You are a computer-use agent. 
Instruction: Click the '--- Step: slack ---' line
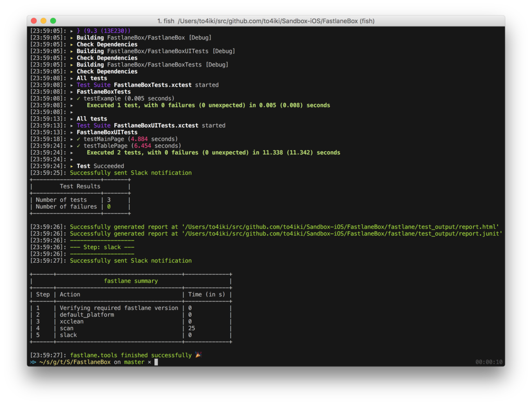[102, 247]
